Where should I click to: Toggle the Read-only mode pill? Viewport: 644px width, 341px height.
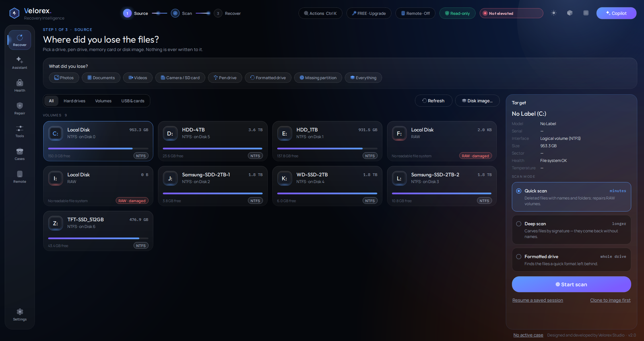(457, 13)
